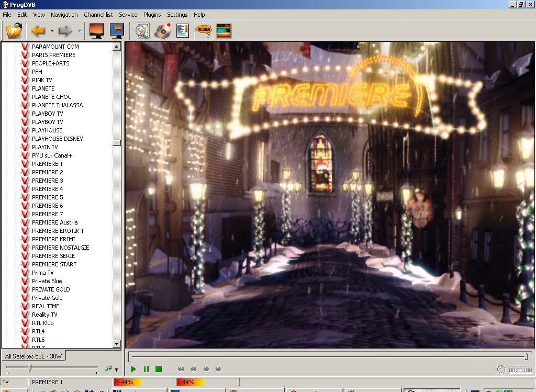Open the File menu

coord(7,15)
